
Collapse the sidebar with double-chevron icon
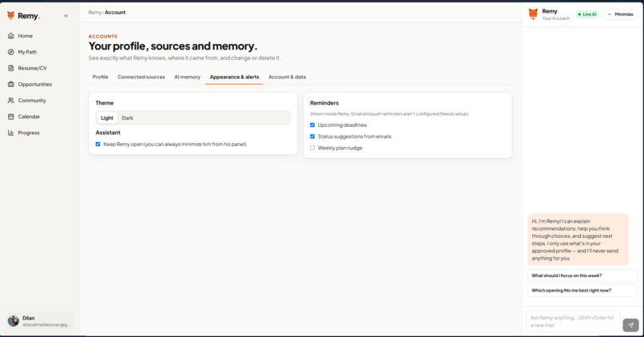click(66, 16)
